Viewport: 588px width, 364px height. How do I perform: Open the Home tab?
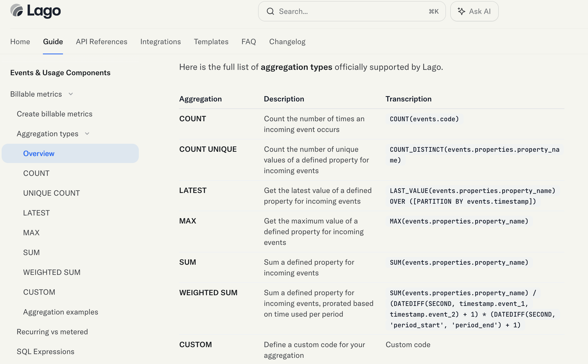tap(20, 41)
